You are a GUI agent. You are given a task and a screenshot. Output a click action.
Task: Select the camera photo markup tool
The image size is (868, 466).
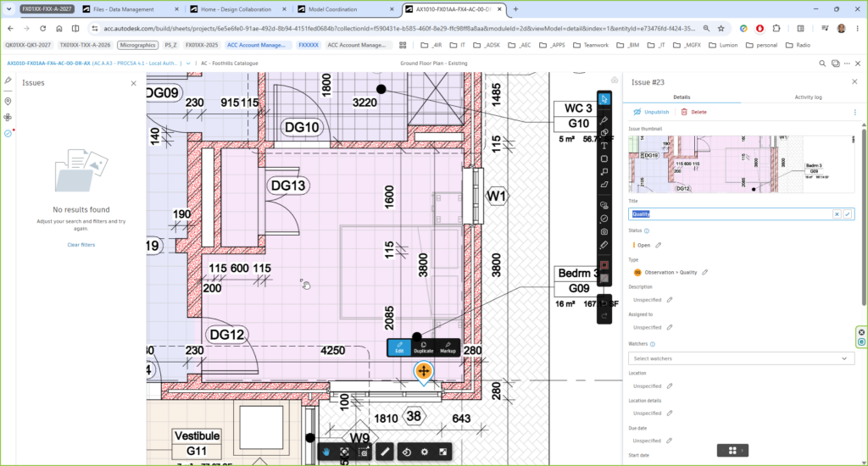604,231
